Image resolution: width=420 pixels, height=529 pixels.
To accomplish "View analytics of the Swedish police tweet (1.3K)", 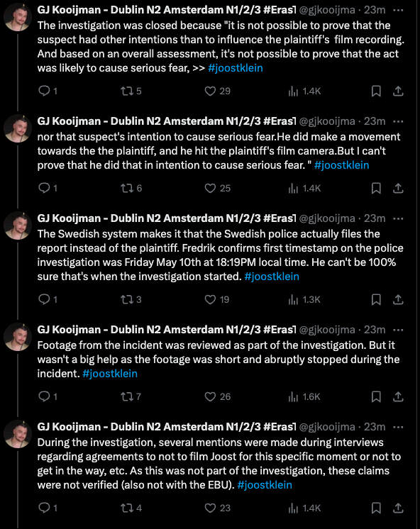I will tap(304, 299).
